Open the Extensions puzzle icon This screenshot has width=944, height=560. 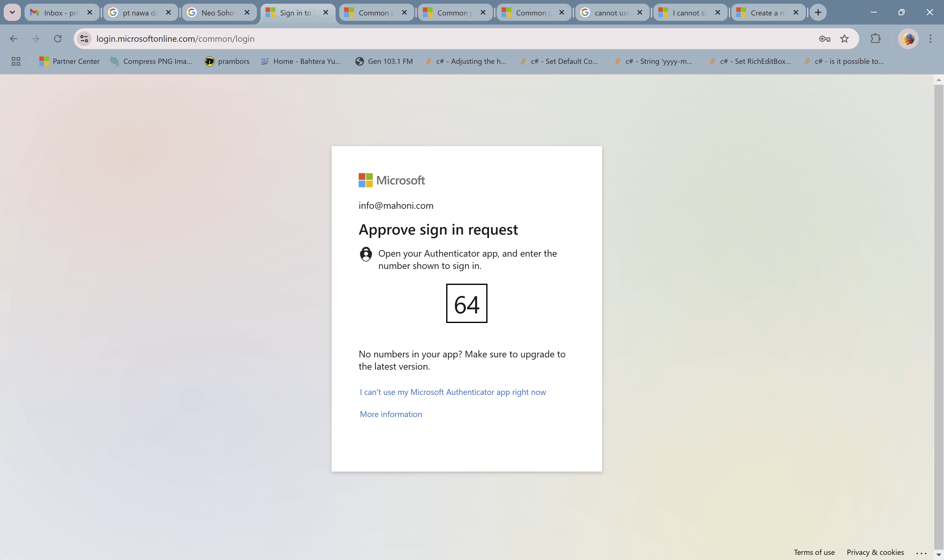click(x=875, y=39)
